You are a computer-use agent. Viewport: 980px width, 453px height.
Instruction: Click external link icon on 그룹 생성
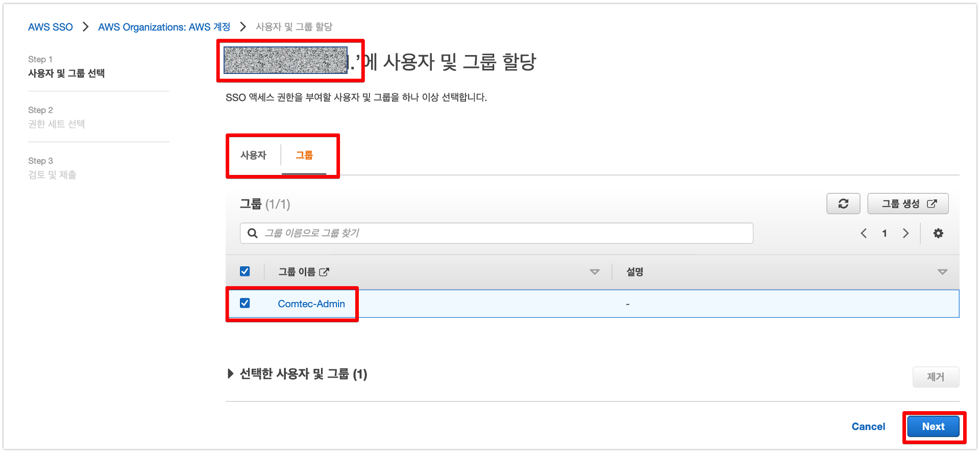[x=932, y=204]
